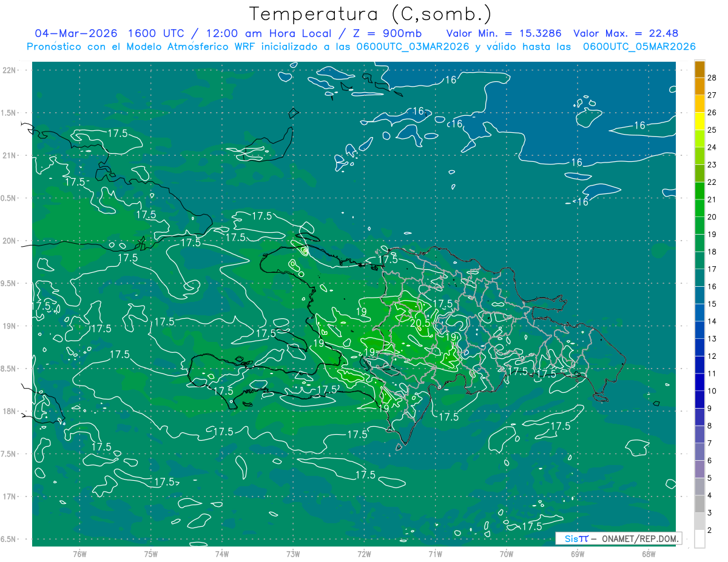
Task: Click the dark blue colorbar swatch between 10 and 11
Action: 699,383
